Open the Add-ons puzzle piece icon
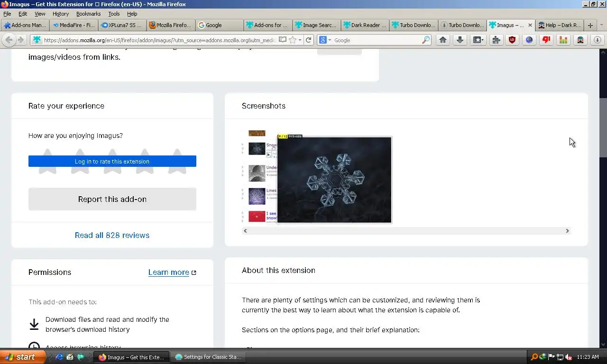607x364 pixels. tap(496, 40)
